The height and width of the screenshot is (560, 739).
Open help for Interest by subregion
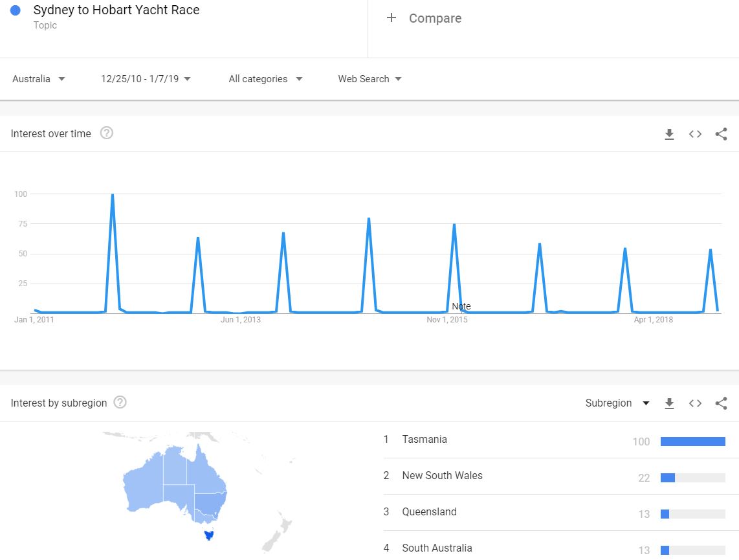(x=120, y=403)
